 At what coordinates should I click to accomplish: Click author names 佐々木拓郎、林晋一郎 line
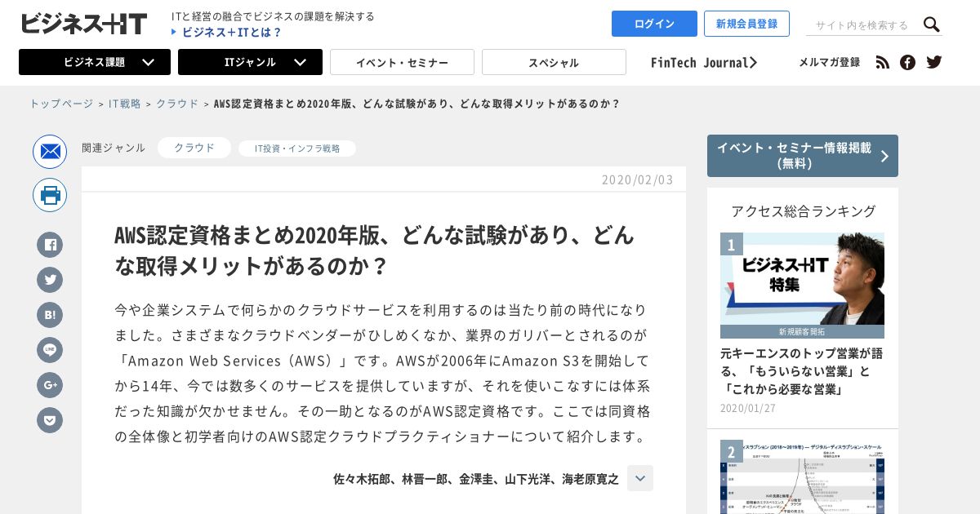coord(476,479)
